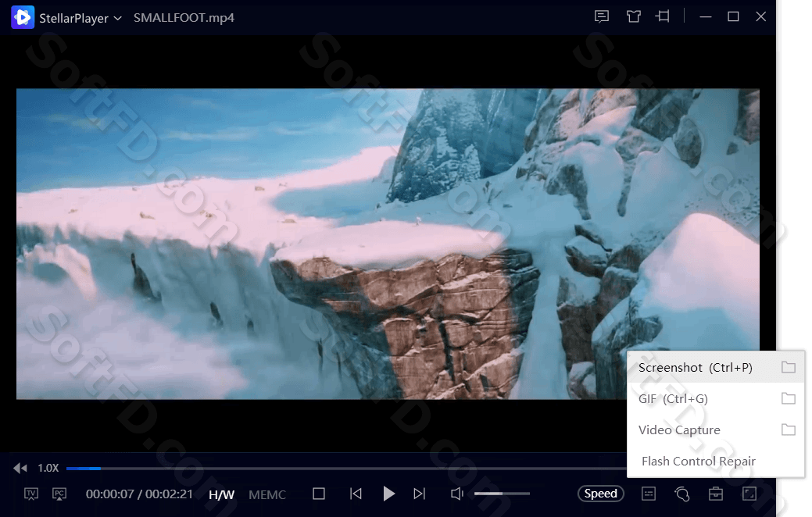Image resolution: width=812 pixels, height=517 pixels.
Task: Maximize the StellarPlayer window
Action: click(x=733, y=16)
